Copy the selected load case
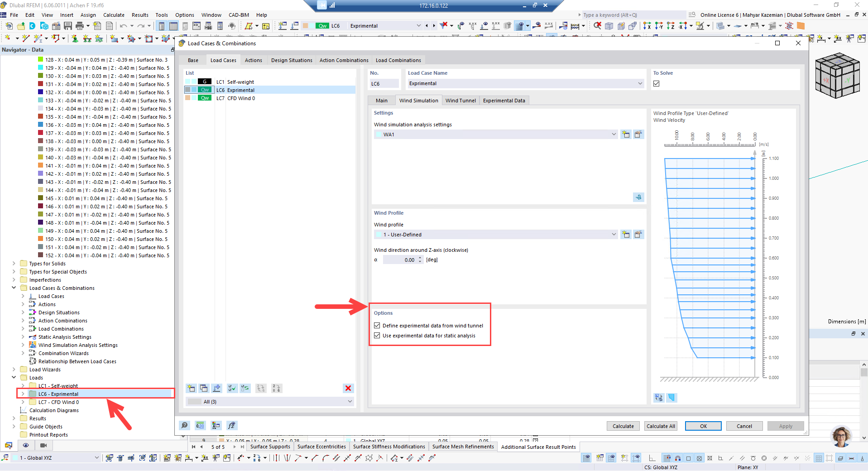This screenshot has width=868, height=471. (204, 388)
